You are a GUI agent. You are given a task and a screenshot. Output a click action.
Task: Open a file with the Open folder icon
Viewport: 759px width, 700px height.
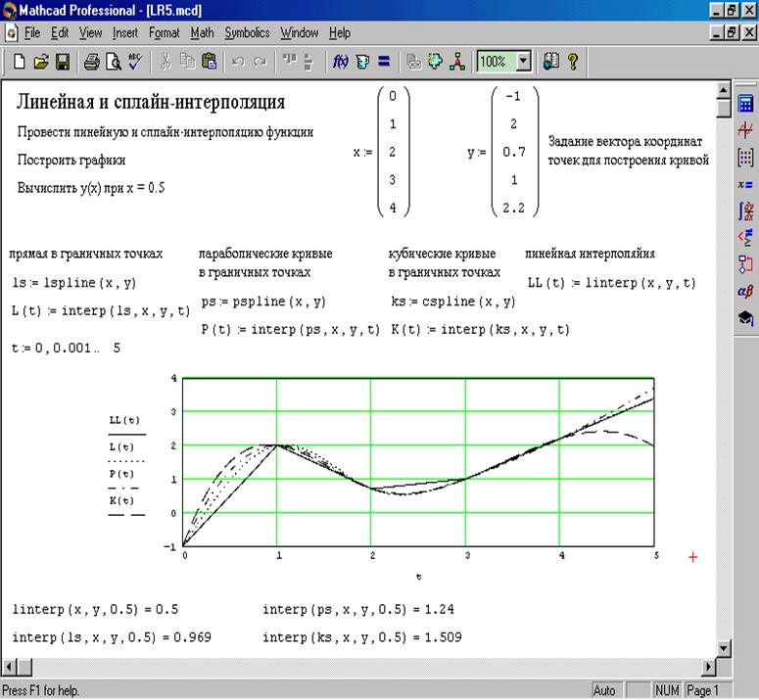tap(41, 62)
